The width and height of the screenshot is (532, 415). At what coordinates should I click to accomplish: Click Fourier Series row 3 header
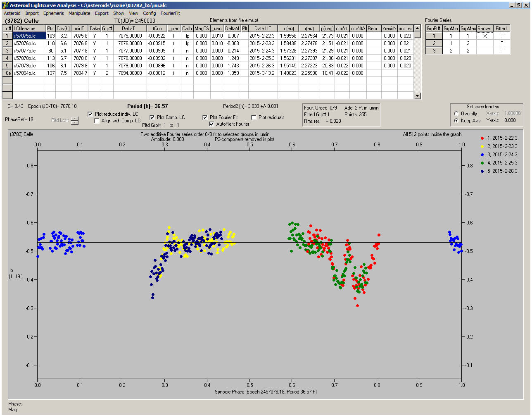(434, 51)
